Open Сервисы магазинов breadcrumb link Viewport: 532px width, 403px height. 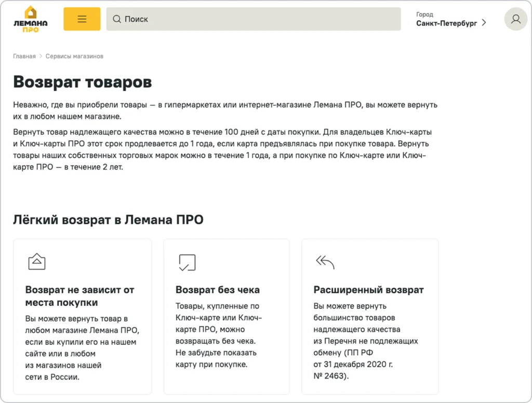[x=74, y=56]
